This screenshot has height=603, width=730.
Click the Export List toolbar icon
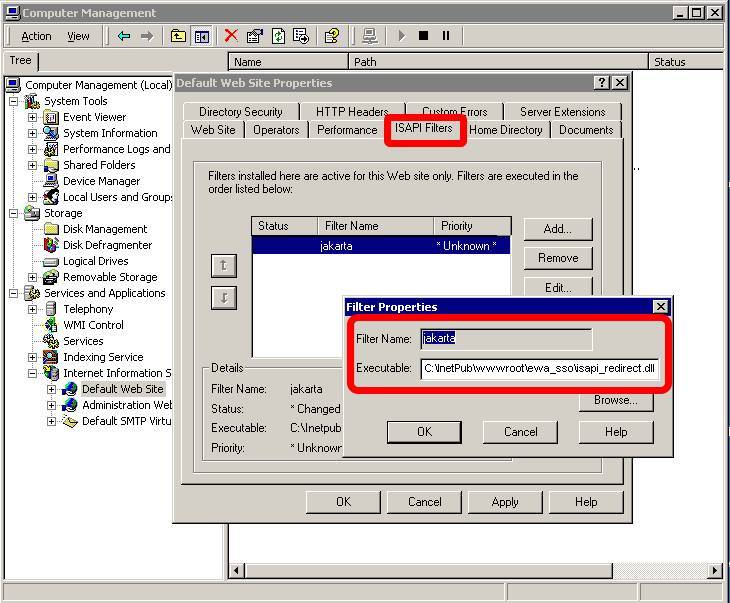pos(301,36)
